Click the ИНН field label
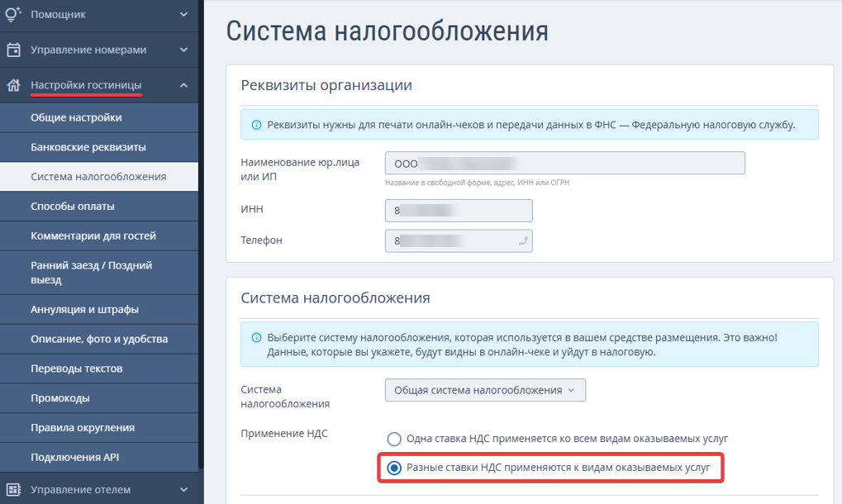The height and width of the screenshot is (504, 842). click(252, 209)
